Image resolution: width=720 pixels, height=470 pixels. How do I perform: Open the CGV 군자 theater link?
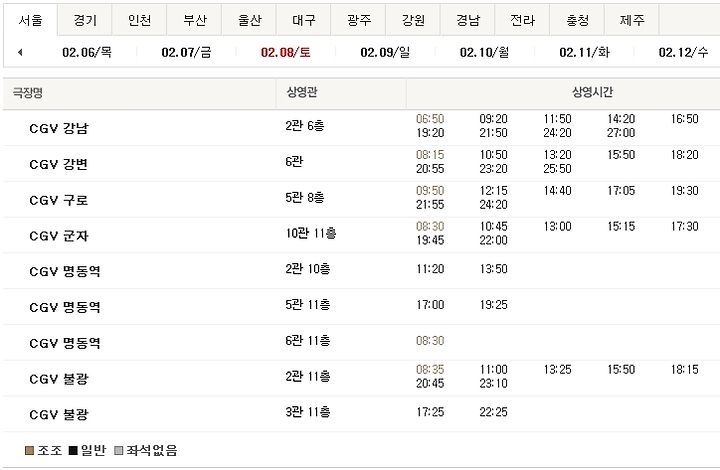point(58,235)
